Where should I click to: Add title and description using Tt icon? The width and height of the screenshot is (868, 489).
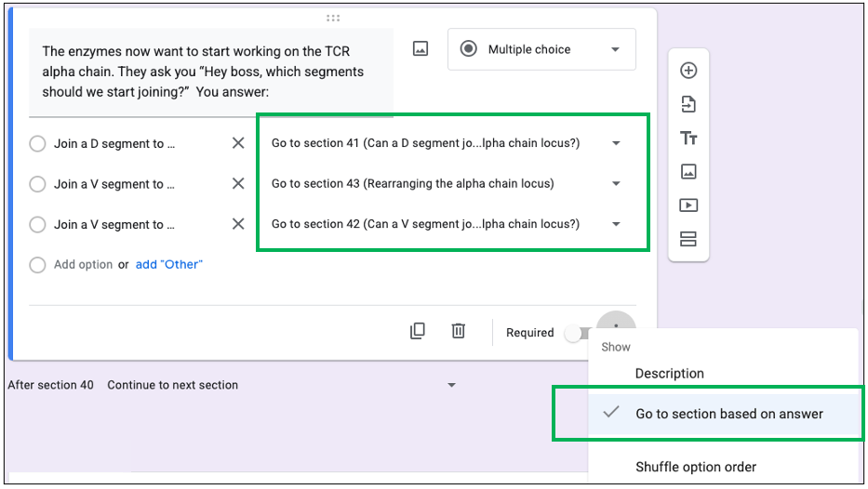[x=688, y=139]
